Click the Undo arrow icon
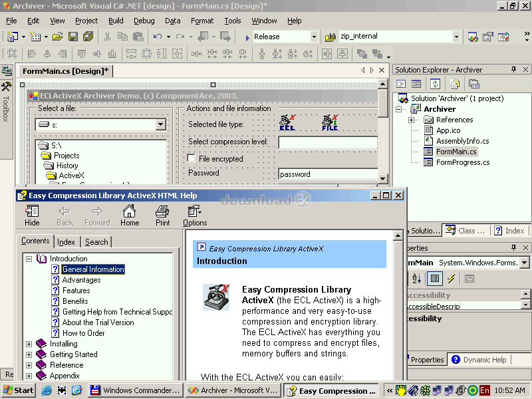 coord(158,37)
